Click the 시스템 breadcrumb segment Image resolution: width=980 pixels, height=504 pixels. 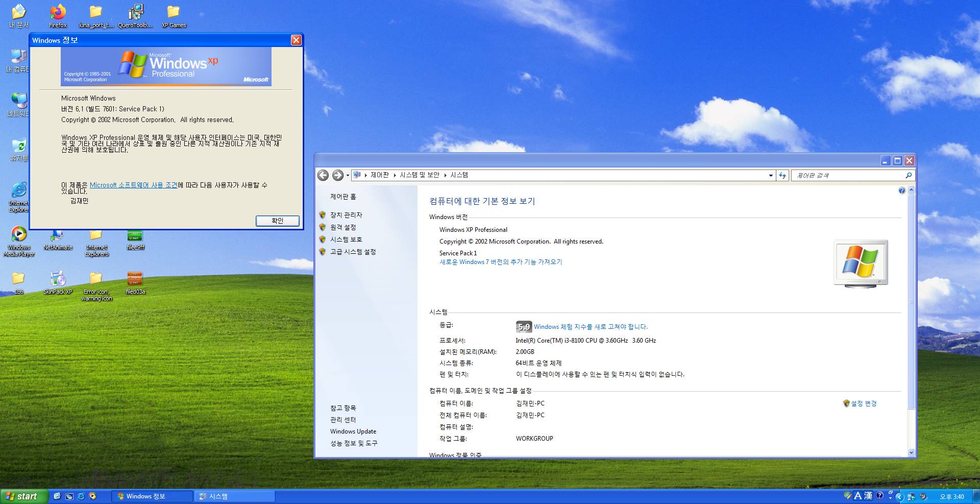[459, 175]
